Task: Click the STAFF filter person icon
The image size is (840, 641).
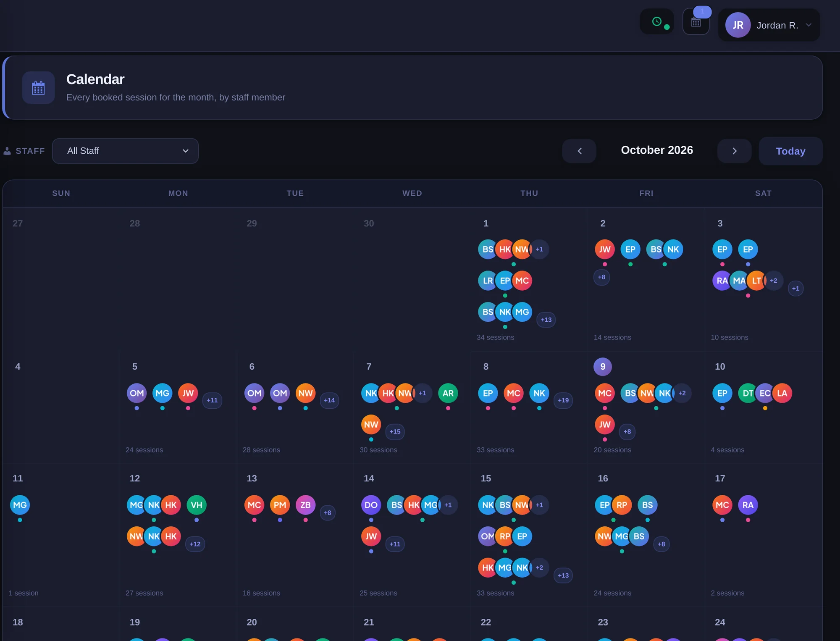Action: (x=7, y=151)
